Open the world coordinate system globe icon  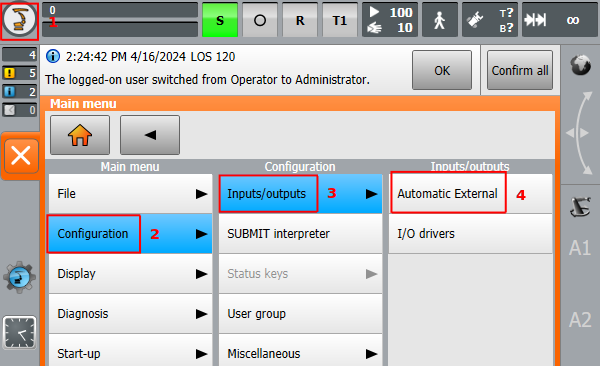(580, 65)
